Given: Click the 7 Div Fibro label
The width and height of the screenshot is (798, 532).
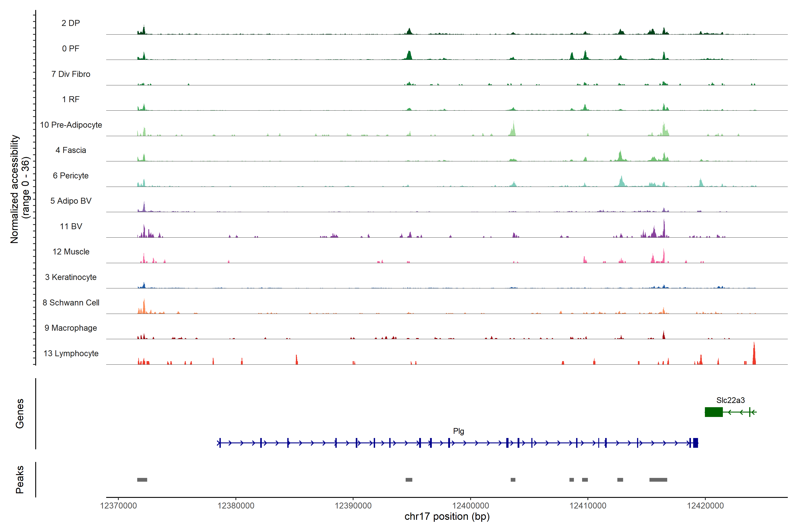Looking at the screenshot, I should click(70, 74).
